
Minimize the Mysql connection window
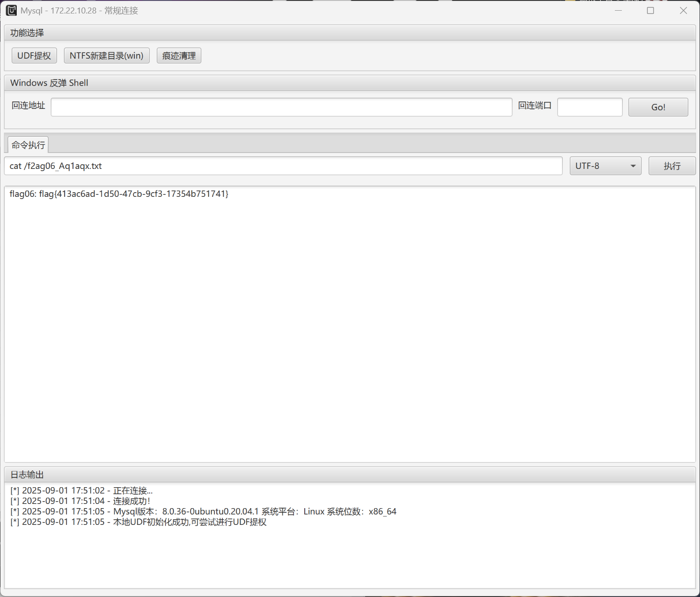[618, 10]
